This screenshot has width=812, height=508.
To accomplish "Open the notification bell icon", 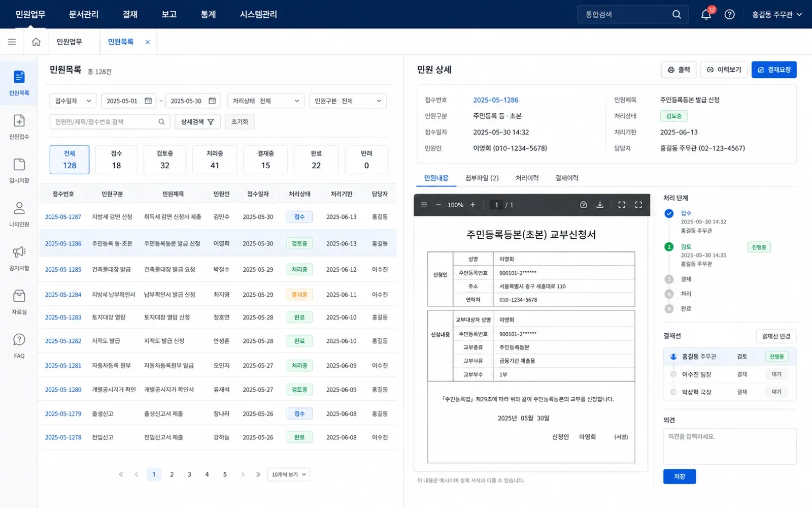I will pos(706,14).
